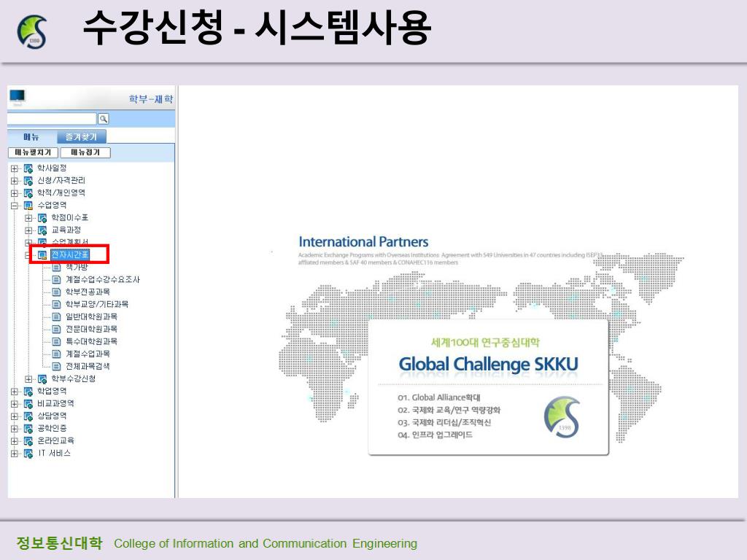
Task: Click the monitor icon above the search box
Action: tap(18, 97)
